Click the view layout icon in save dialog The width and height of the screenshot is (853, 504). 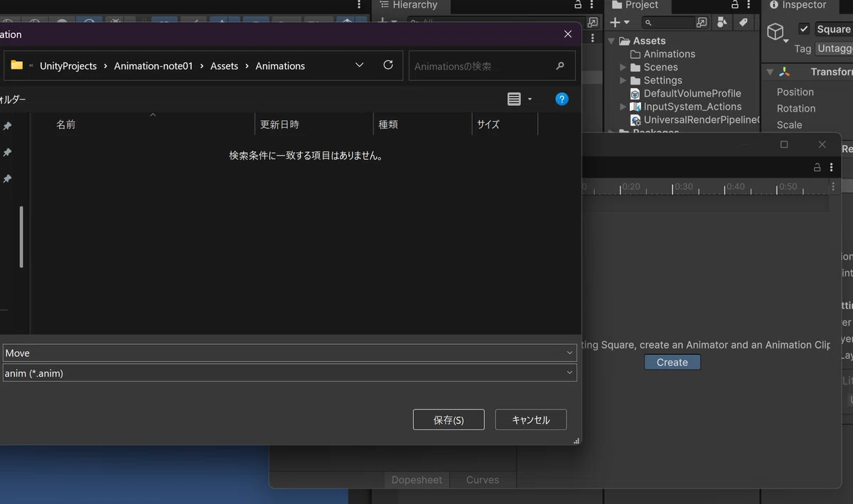pos(514,100)
